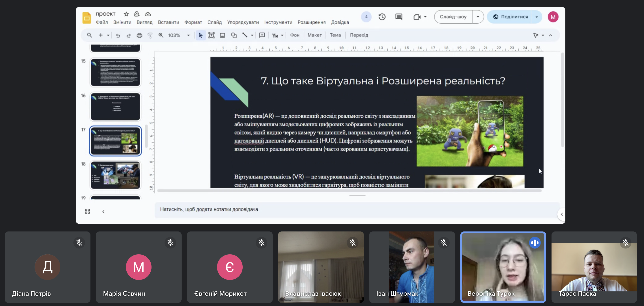The width and height of the screenshot is (644, 306).
Task: Expand the Слайд-шоу options arrow
Action: (477, 17)
